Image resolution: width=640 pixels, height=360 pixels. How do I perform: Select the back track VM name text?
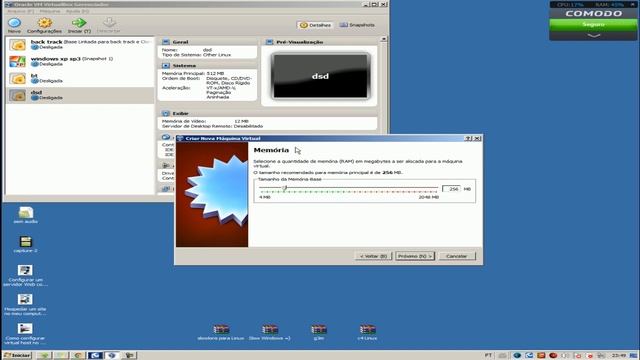pyautogui.click(x=47, y=42)
